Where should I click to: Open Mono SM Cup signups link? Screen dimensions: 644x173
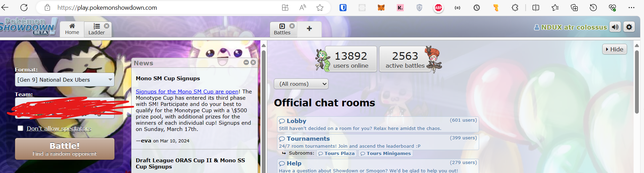[x=187, y=91]
